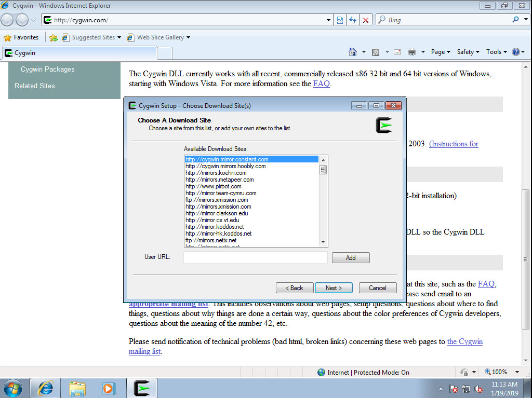Screen dimensions: 532x398
Task: Select http://mirror.cs.vt.edu mirror
Action: (251, 220)
